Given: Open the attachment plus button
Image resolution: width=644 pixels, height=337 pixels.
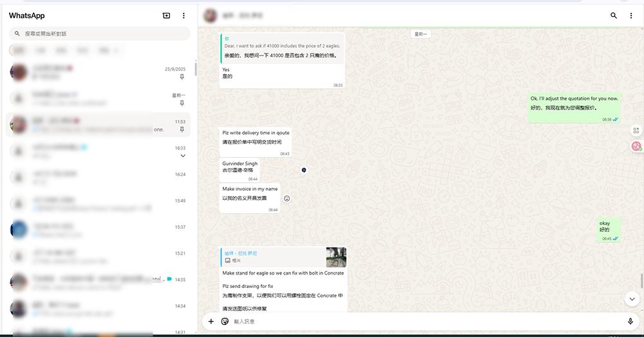Looking at the screenshot, I should coord(211,321).
